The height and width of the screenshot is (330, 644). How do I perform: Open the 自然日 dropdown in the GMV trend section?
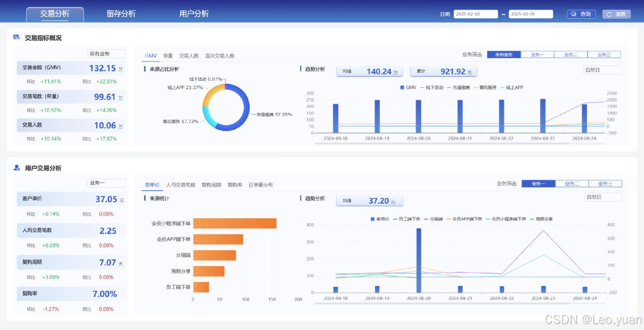pos(602,70)
